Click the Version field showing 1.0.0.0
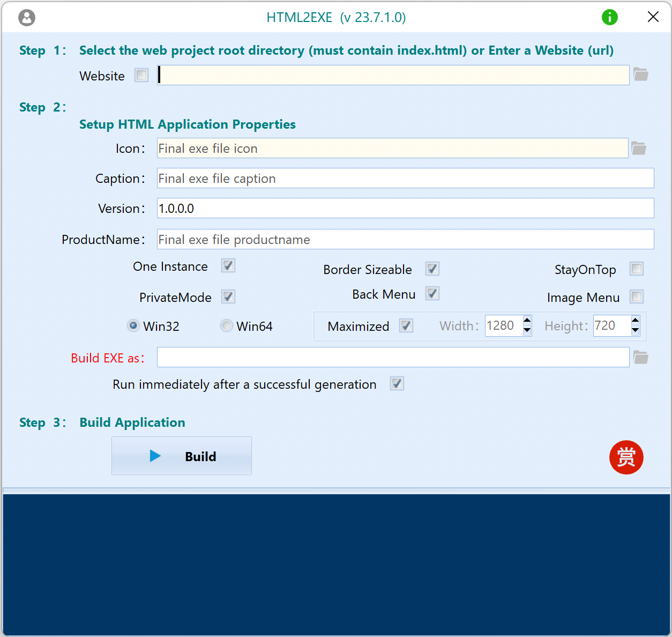 pos(405,208)
